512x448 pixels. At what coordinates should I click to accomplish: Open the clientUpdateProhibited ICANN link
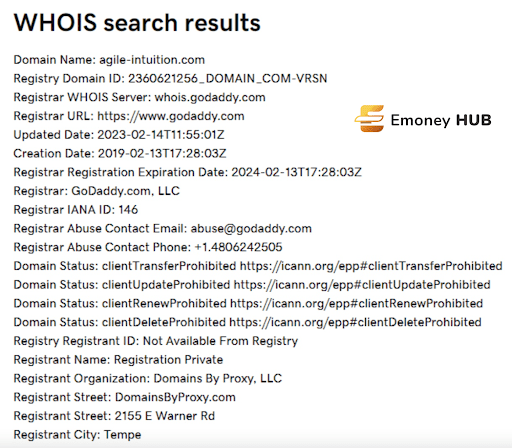362,285
